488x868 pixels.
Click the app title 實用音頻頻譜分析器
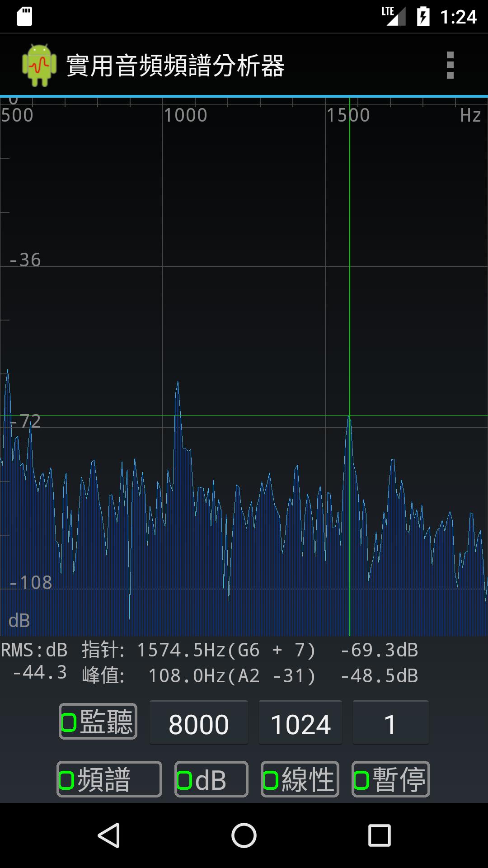175,66
